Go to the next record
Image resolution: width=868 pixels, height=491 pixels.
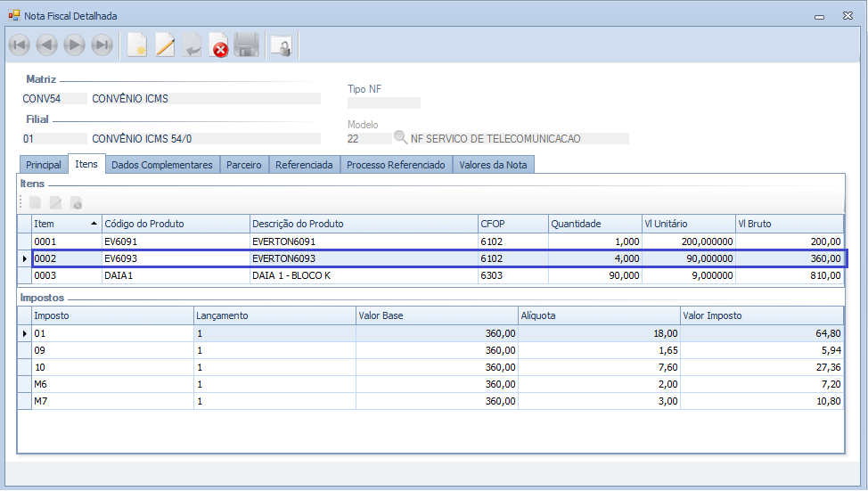pyautogui.click(x=74, y=45)
